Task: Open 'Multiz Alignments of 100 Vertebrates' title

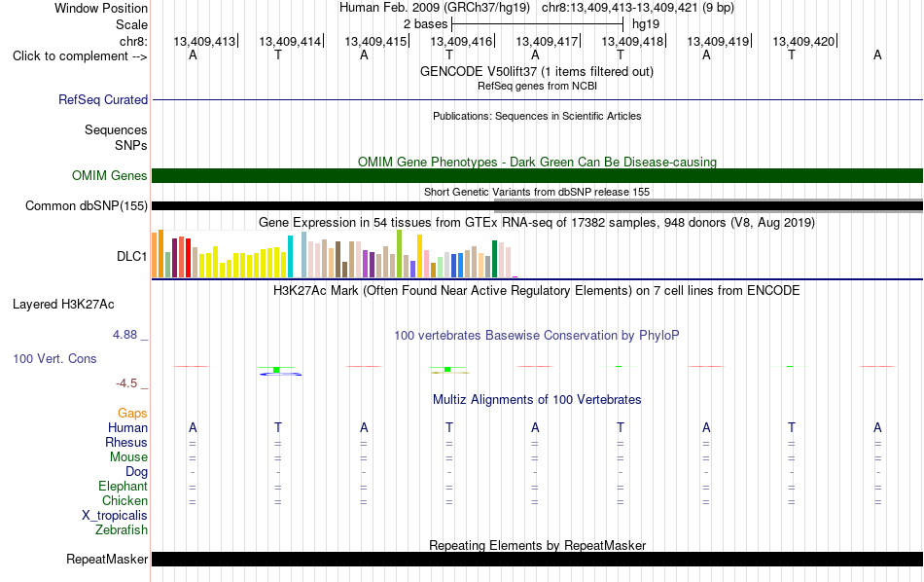Action: [x=537, y=400]
